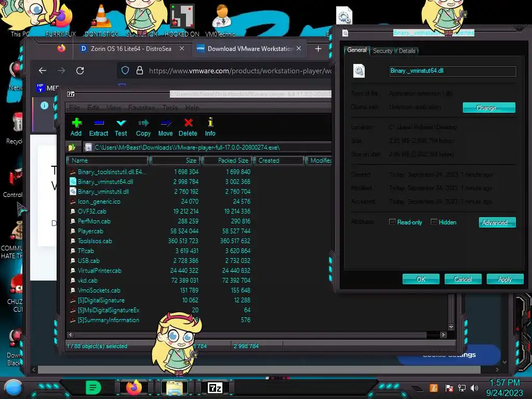Viewport: 532px width, 399px height.
Task: Sort the file list by Name column
Action: click(x=108, y=161)
